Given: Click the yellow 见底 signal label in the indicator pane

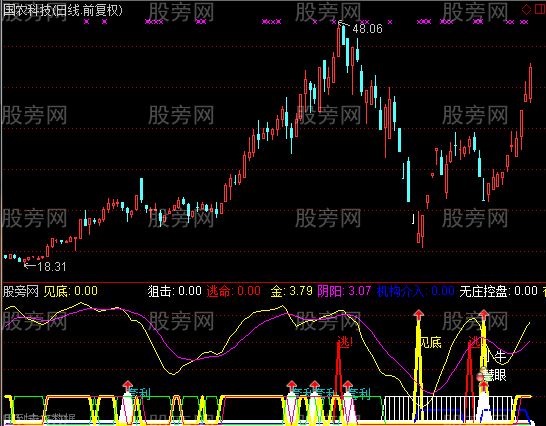Looking at the screenshot, I should click(431, 343).
